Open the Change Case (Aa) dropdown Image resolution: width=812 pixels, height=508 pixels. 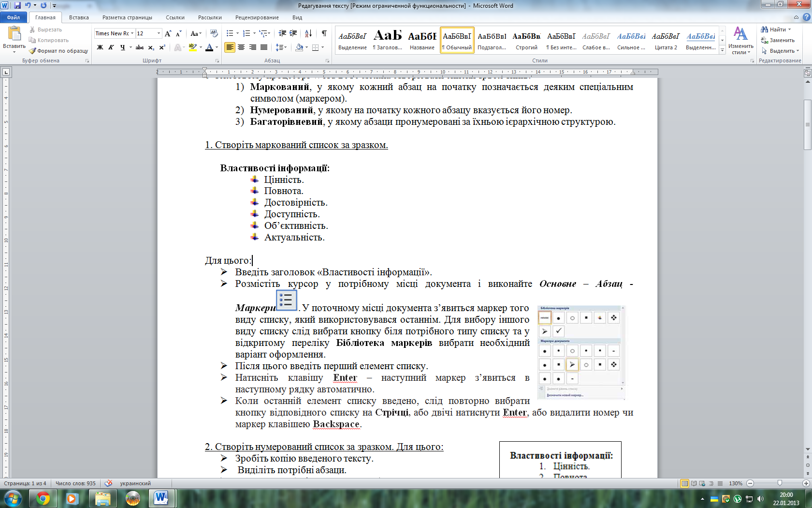(x=195, y=33)
